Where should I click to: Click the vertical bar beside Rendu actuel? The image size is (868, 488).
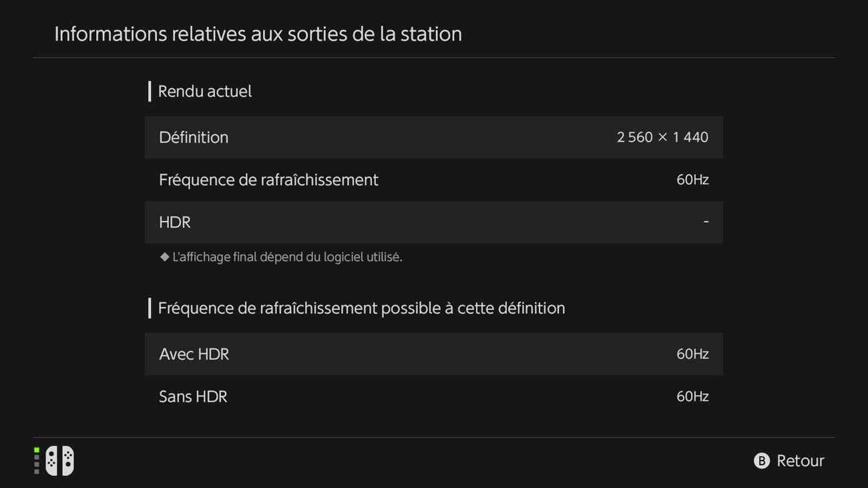click(x=150, y=91)
